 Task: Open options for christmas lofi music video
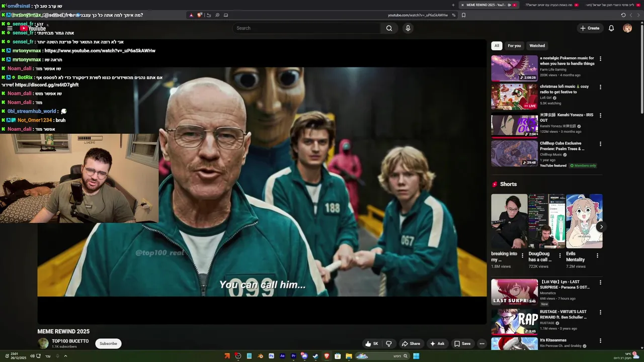pyautogui.click(x=600, y=87)
